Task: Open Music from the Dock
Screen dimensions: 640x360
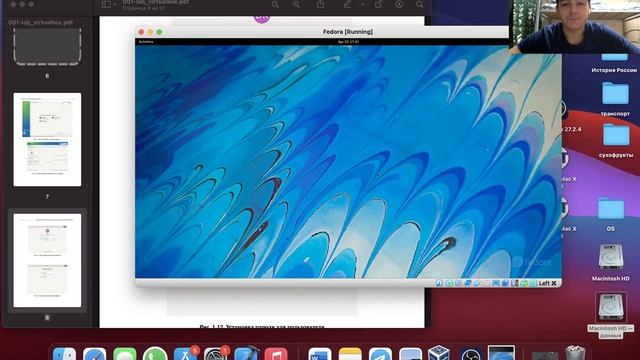Action: coord(276,354)
